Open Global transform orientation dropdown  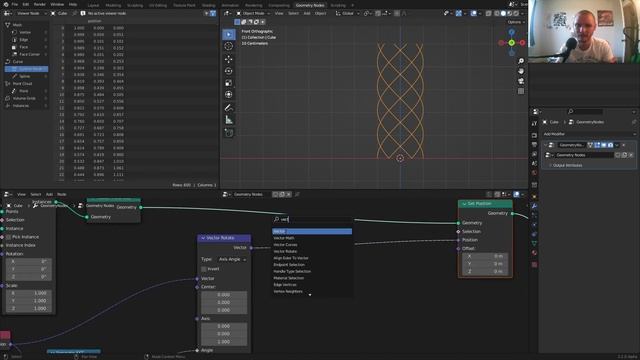347,13
